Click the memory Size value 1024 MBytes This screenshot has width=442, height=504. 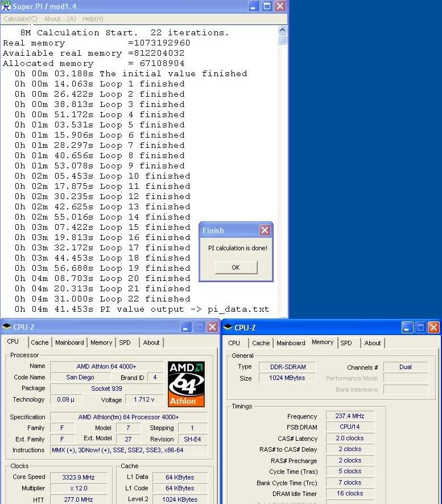(x=288, y=378)
